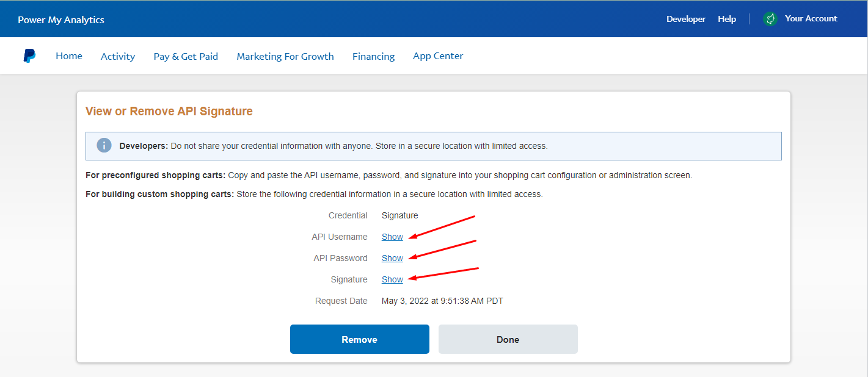Reveal the API Password
868x377 pixels.
392,258
